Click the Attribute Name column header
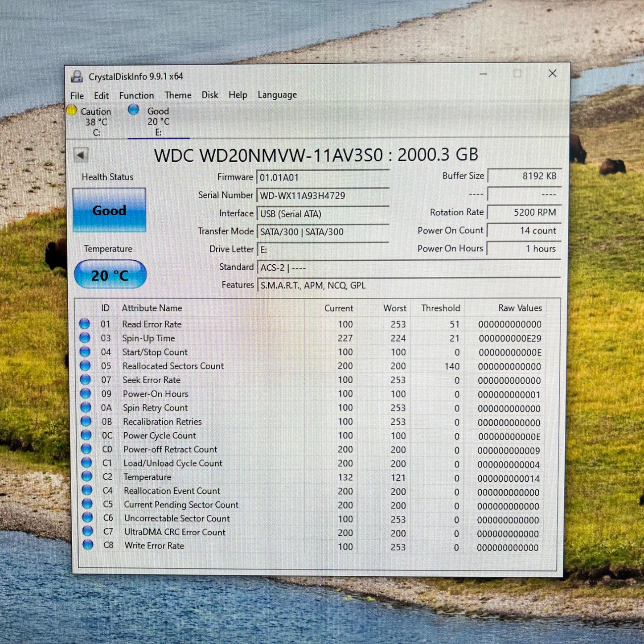Image resolution: width=644 pixels, height=644 pixels. click(152, 308)
